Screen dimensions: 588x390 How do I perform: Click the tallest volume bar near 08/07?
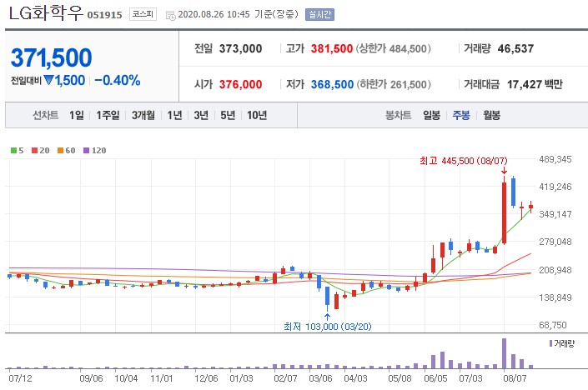[x=505, y=353]
